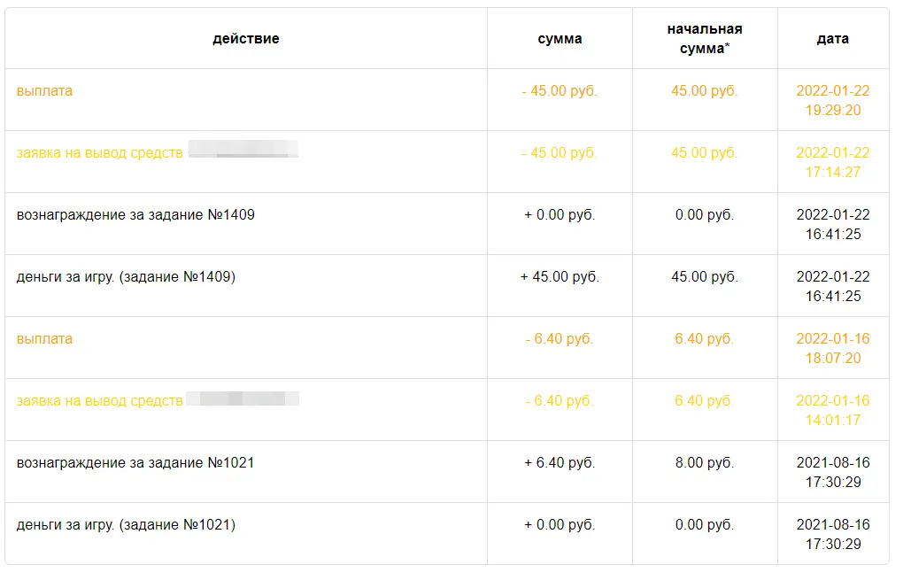Click the date in the вознаграждение №1021 row
911x588 pixels.
click(x=832, y=472)
